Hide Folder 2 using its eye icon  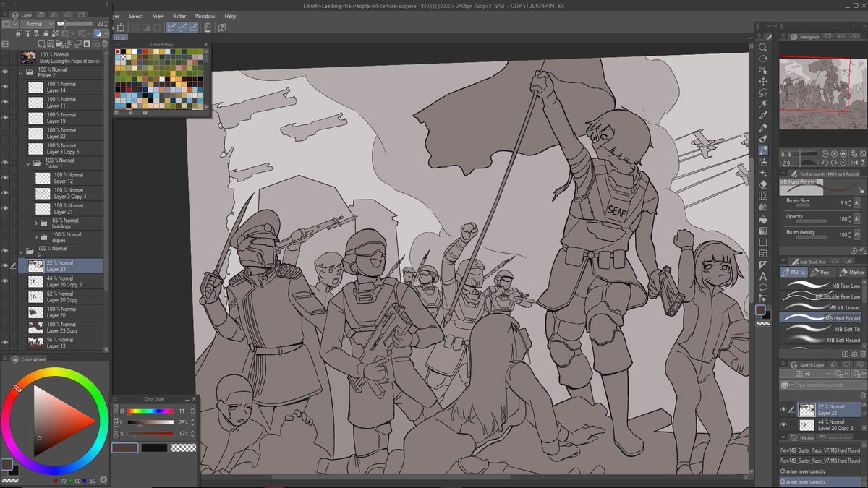pos(5,72)
